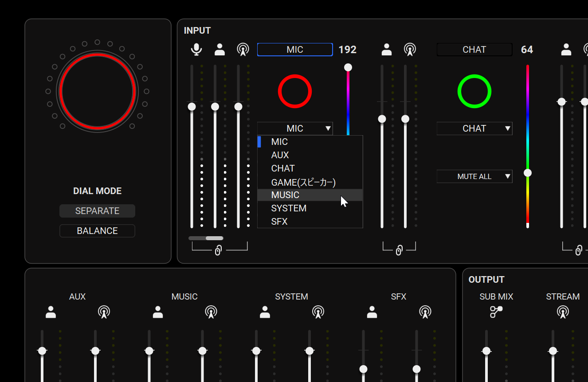The height and width of the screenshot is (382, 588).
Task: Click the AUX person fader handle
Action: (42, 351)
